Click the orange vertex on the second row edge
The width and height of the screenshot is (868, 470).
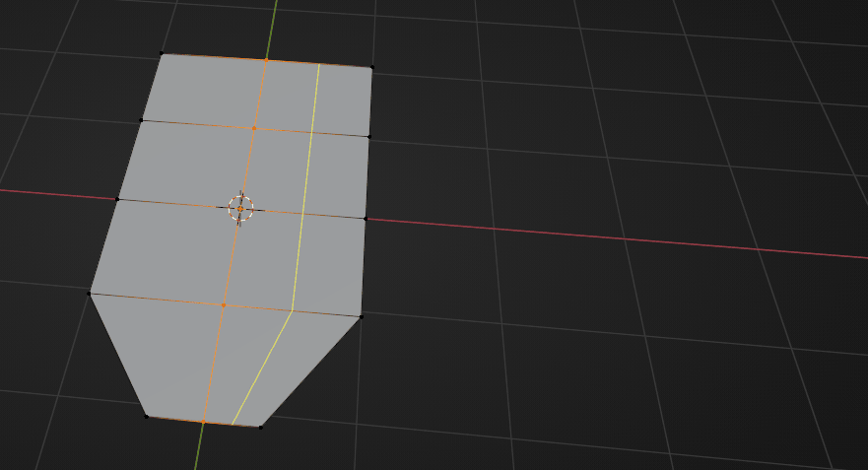pyautogui.click(x=254, y=128)
